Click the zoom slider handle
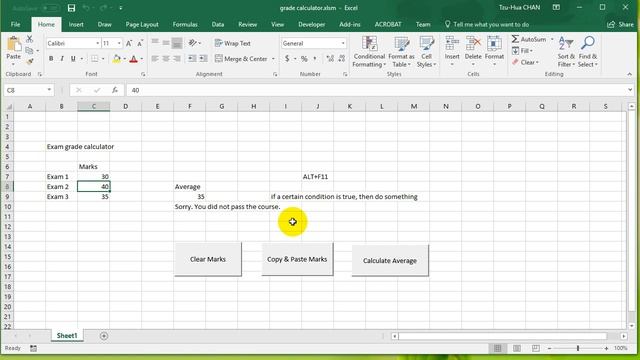 point(578,348)
